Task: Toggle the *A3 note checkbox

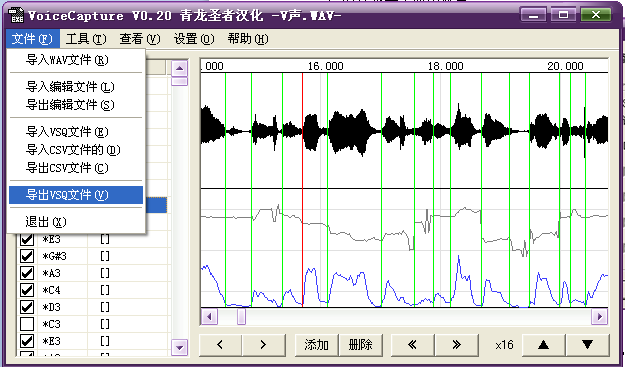Action: [x=27, y=273]
